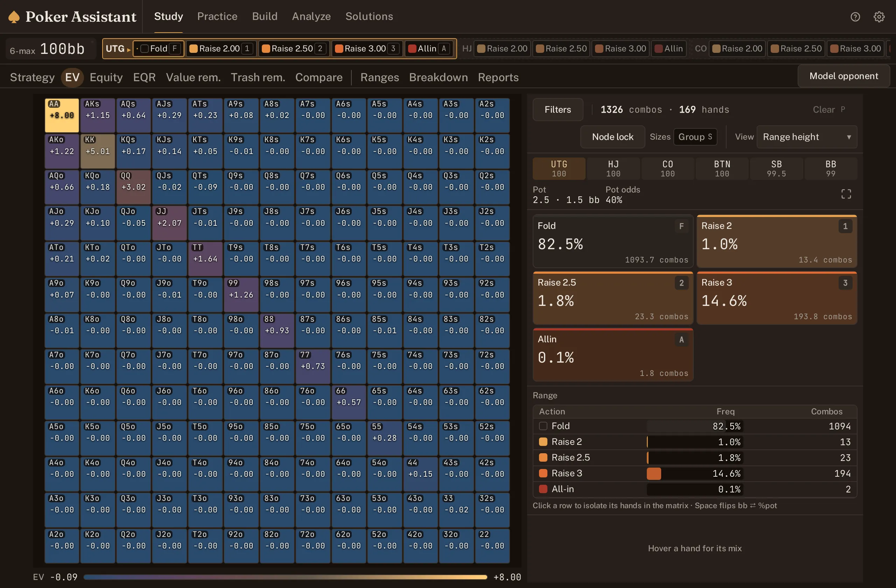Click the EV gradient legend bar
Viewport: 896px width, 588px height.
(285, 577)
